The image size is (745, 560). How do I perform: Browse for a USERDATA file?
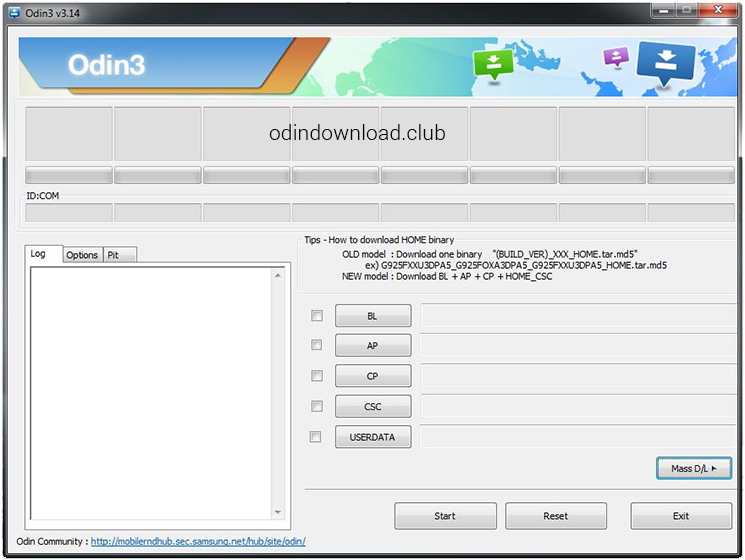(373, 437)
